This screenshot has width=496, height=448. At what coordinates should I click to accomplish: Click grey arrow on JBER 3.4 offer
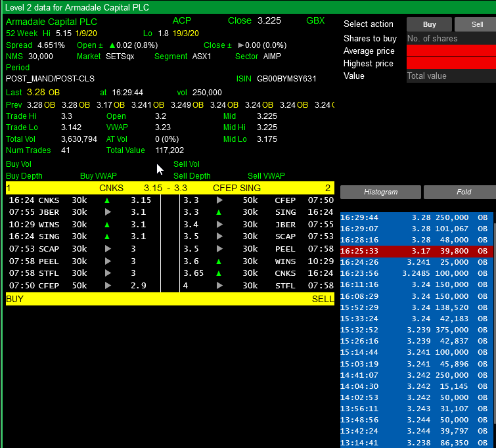219,225
